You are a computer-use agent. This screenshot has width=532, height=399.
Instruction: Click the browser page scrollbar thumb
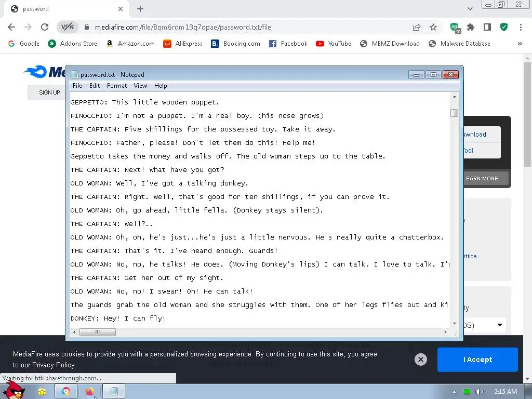tap(528, 114)
